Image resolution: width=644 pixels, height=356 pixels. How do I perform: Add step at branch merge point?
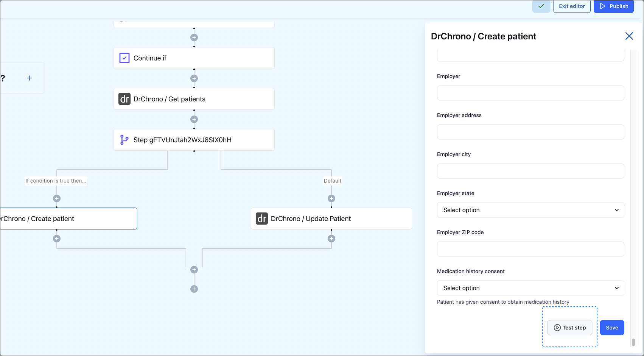[x=194, y=270]
